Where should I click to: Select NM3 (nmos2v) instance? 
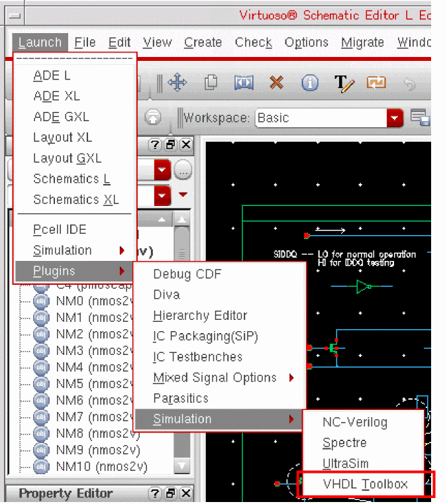click(95, 350)
